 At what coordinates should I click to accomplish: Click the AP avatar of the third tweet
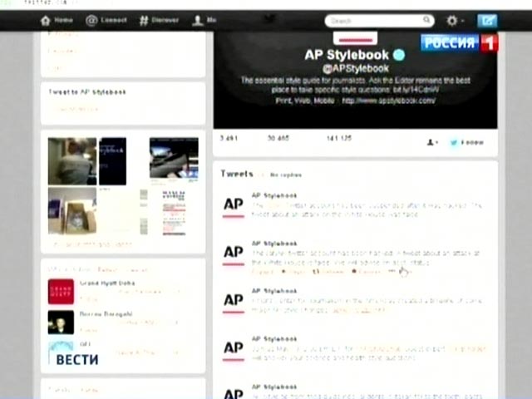tap(233, 300)
